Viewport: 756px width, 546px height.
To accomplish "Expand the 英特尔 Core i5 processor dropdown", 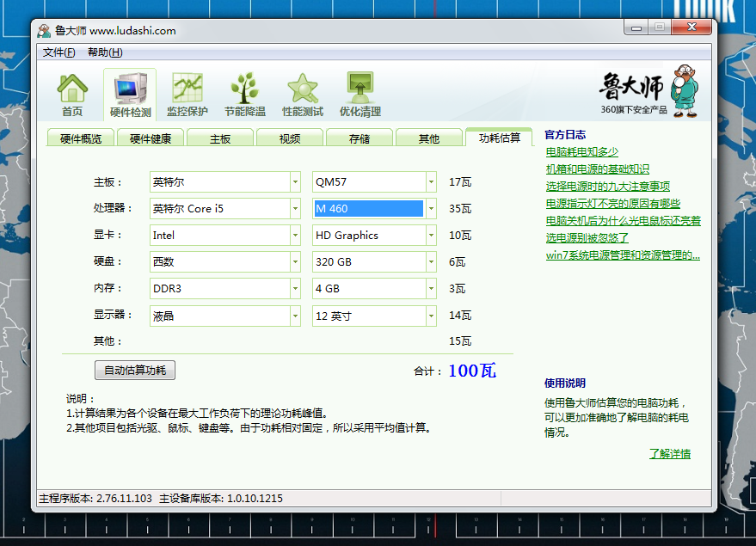I will (x=295, y=209).
